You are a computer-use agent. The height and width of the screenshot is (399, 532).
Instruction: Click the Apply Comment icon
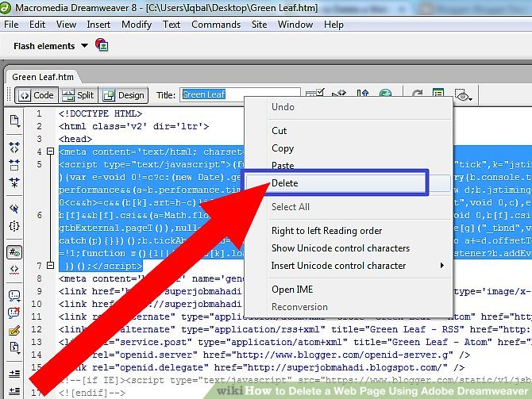pyautogui.click(x=14, y=296)
